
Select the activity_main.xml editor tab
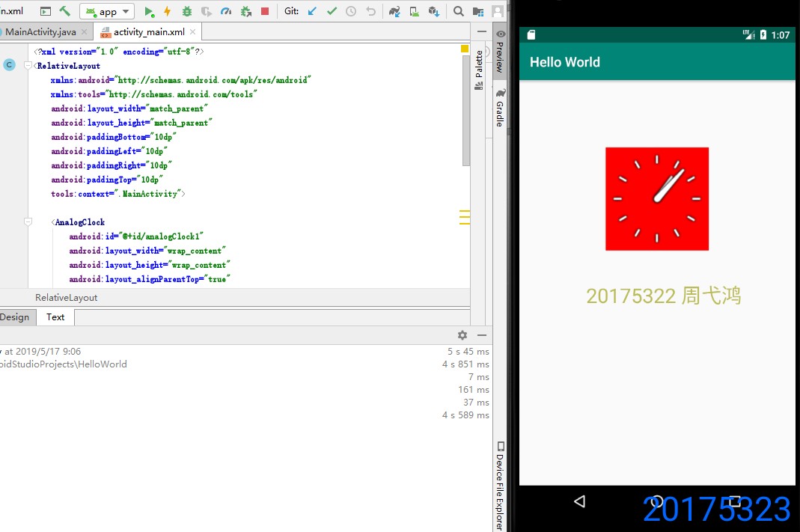149,31
